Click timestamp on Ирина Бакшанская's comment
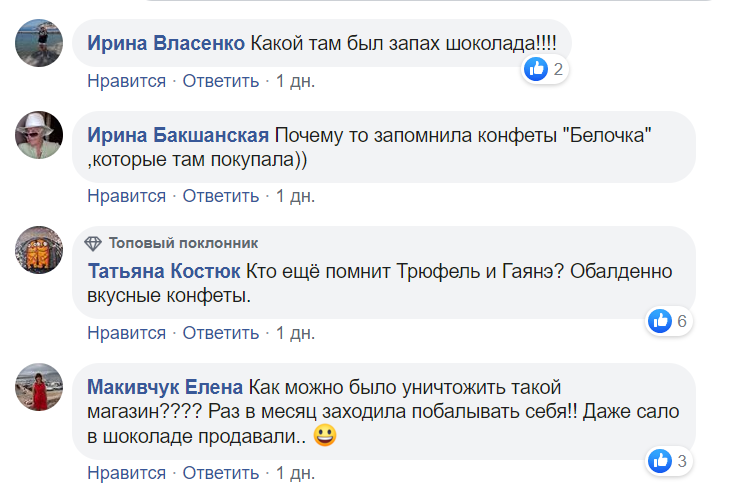 click(x=295, y=195)
